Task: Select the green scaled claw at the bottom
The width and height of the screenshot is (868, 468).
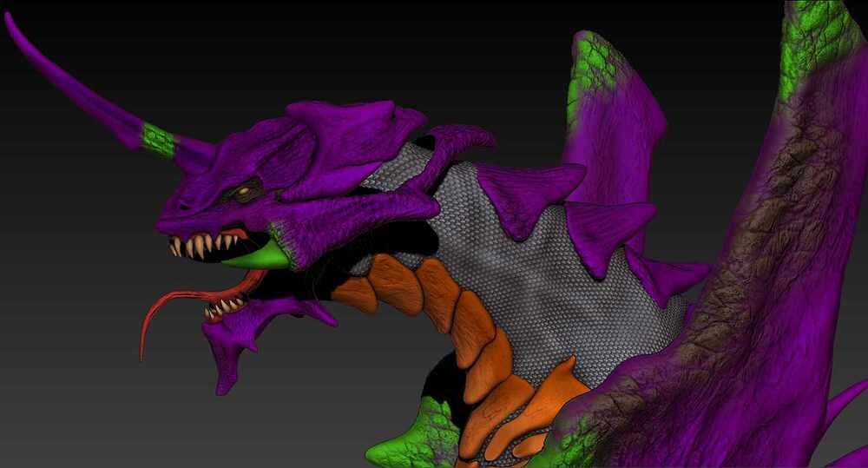Action: (x=415, y=435)
